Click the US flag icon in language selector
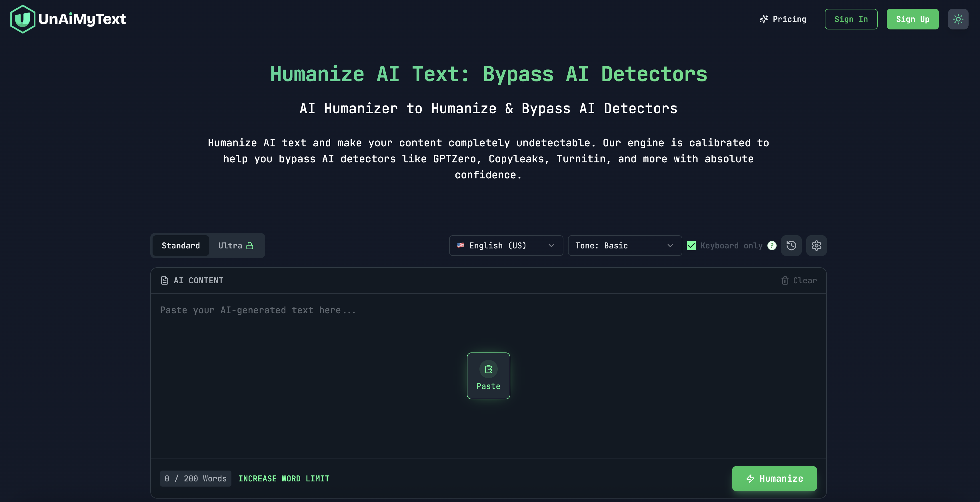Viewport: 980px width, 502px height. (461, 246)
